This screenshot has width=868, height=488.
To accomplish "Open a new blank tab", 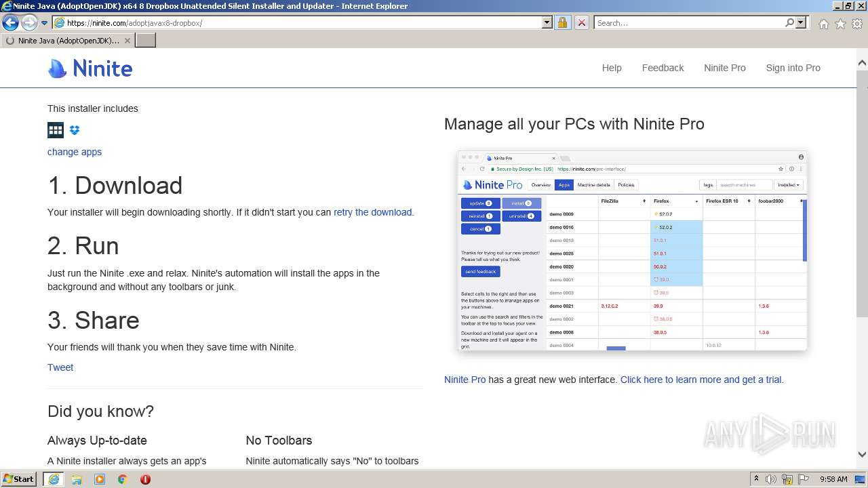I will tap(146, 40).
